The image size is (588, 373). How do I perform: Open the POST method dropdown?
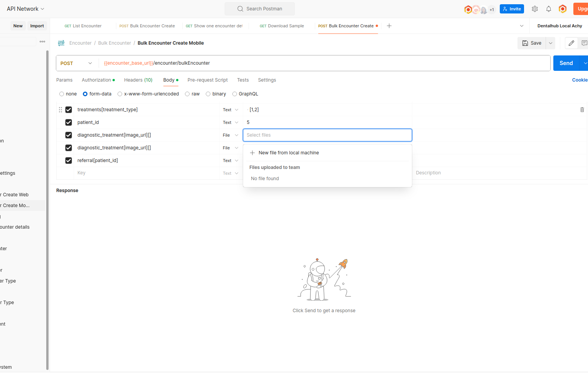point(76,63)
